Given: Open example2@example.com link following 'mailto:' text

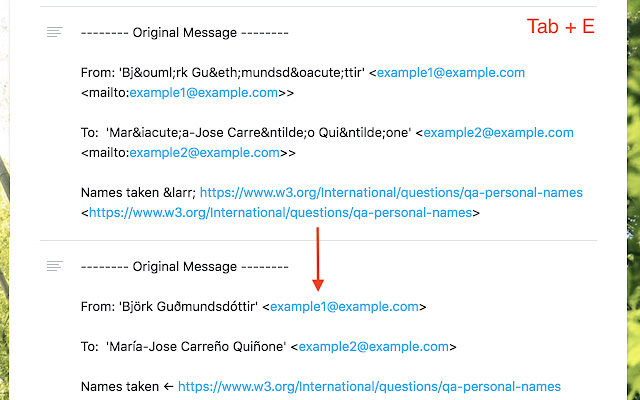Looking at the screenshot, I should tap(204, 153).
